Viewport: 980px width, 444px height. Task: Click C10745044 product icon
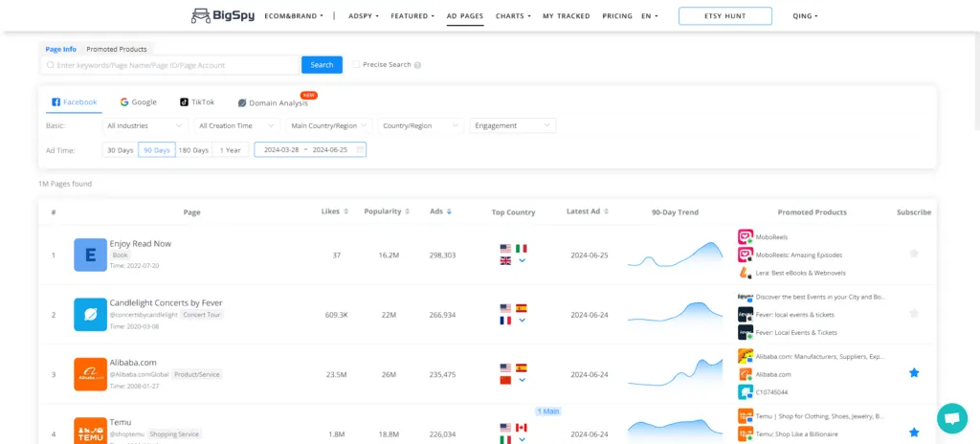pyautogui.click(x=745, y=392)
